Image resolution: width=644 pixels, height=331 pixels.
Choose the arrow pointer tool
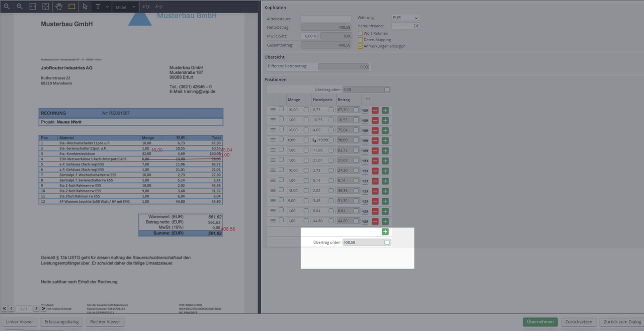(x=85, y=7)
